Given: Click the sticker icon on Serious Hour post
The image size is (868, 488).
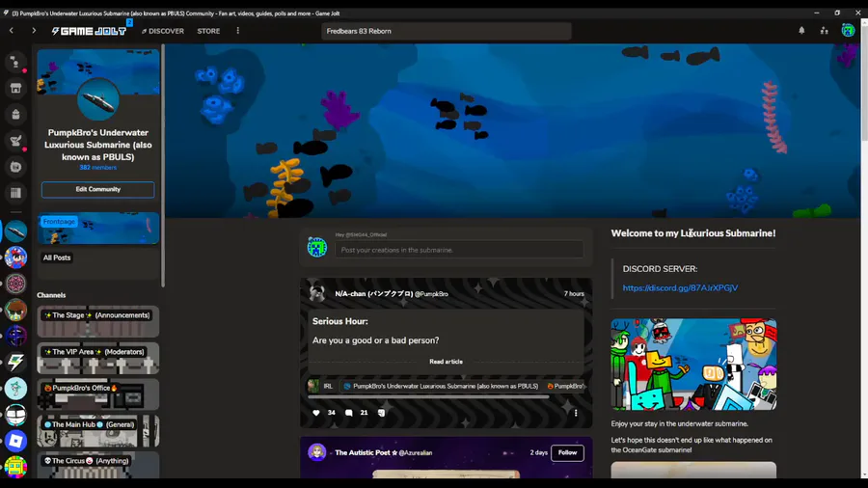Looking at the screenshot, I should coord(381,413).
